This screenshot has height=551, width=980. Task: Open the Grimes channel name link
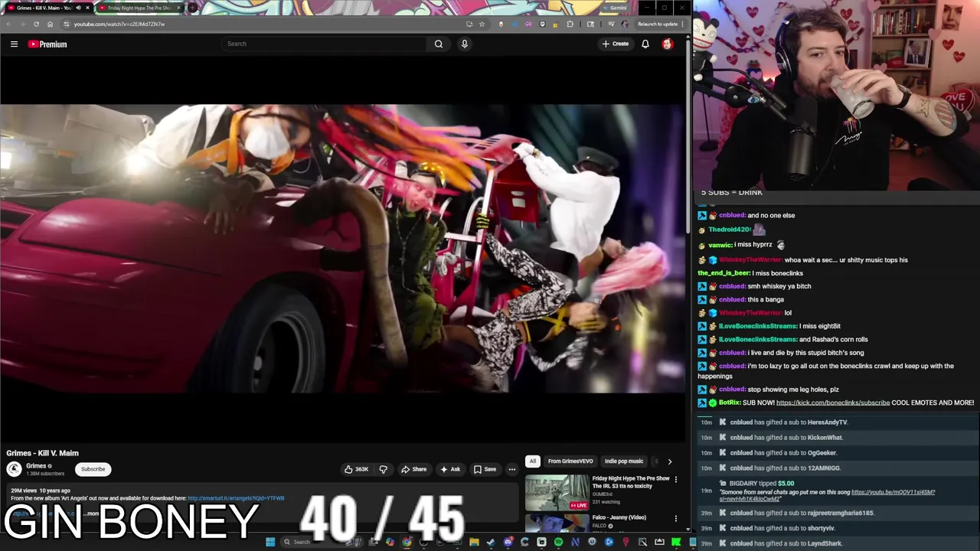pyautogui.click(x=36, y=466)
